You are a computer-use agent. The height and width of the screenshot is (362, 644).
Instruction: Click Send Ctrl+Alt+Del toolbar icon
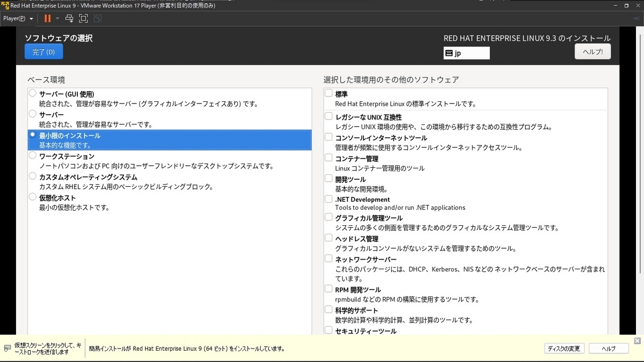(x=69, y=18)
